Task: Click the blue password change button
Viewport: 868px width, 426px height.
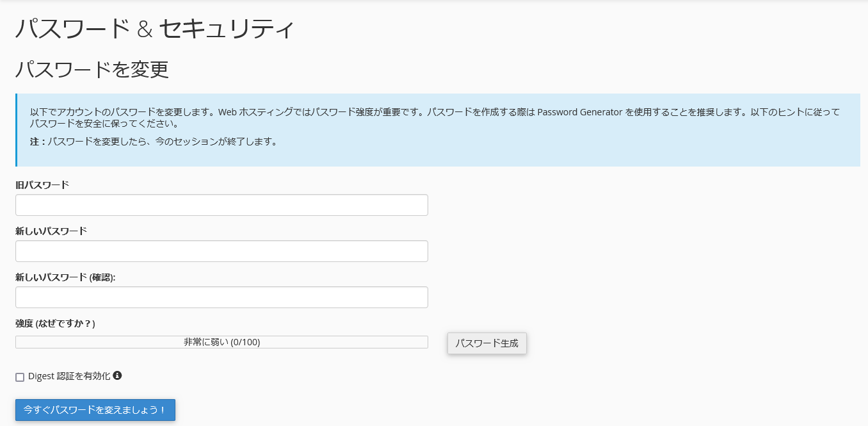Action: (x=95, y=410)
